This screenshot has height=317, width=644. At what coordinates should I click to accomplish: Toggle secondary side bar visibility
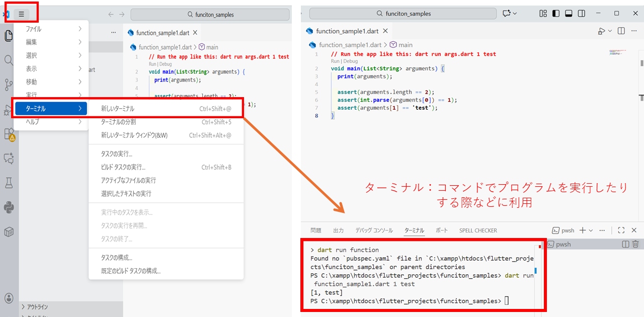pos(582,14)
